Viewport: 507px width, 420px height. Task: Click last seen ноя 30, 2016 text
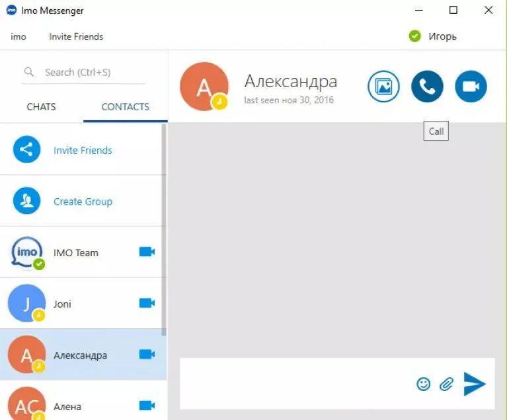[289, 100]
